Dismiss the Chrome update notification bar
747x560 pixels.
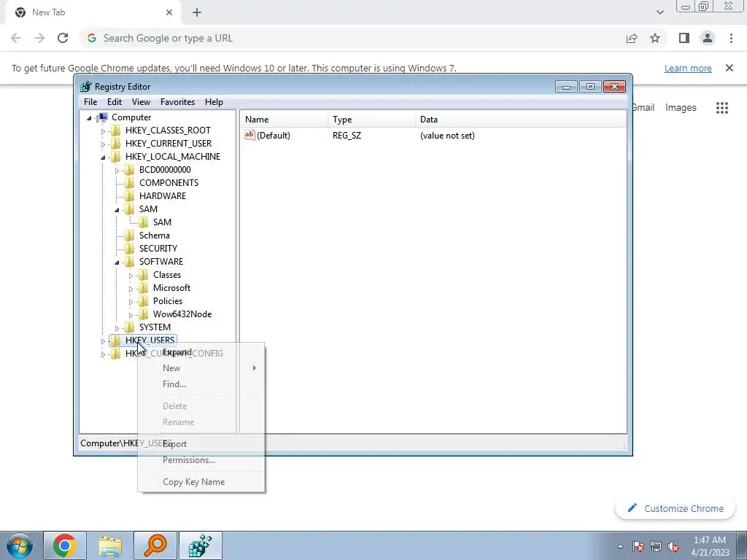click(x=729, y=68)
